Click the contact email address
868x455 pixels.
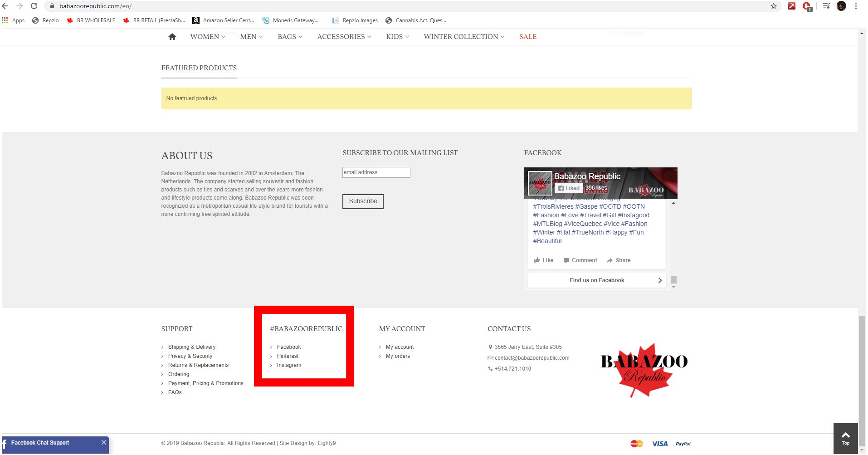click(532, 358)
